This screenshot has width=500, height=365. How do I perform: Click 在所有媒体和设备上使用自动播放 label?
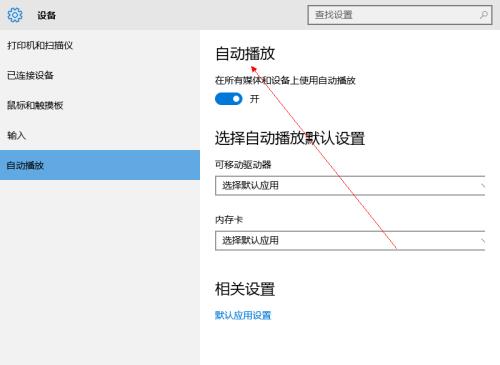click(285, 80)
